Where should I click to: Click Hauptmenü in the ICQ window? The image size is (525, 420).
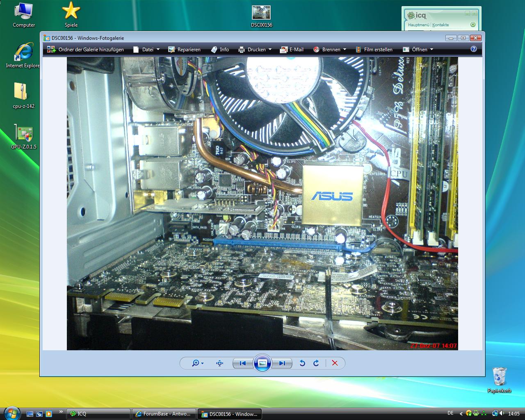pyautogui.click(x=418, y=25)
